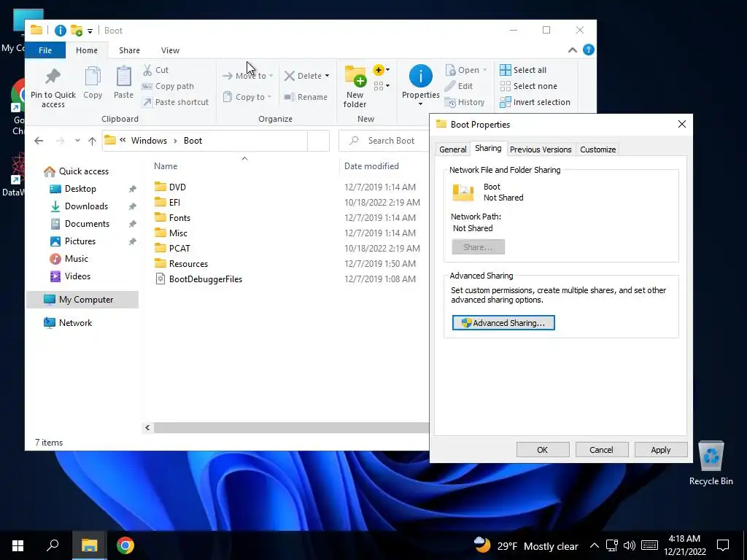Viewport: 747px width, 560px height.
Task: Expand the Open dropdown arrow
Action: [484, 70]
